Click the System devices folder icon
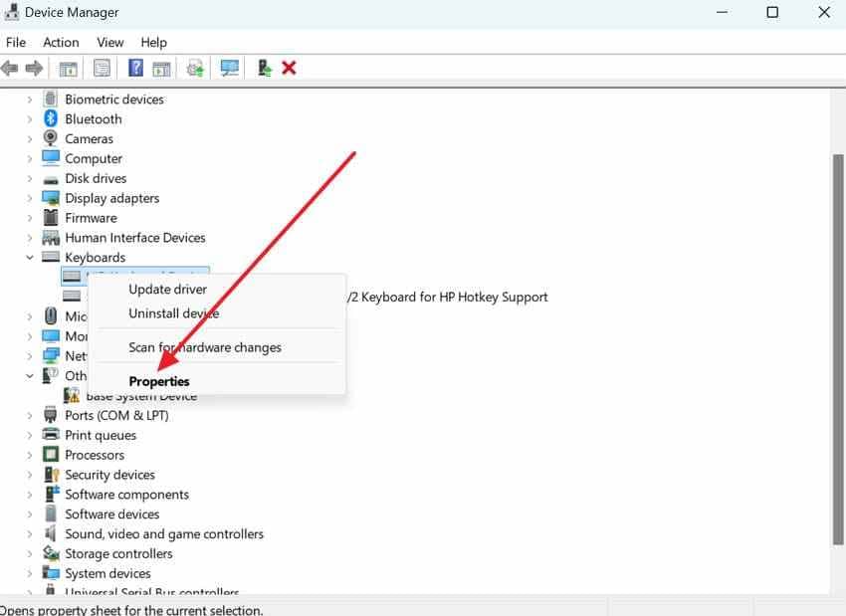The height and width of the screenshot is (616, 846). pyautogui.click(x=51, y=573)
